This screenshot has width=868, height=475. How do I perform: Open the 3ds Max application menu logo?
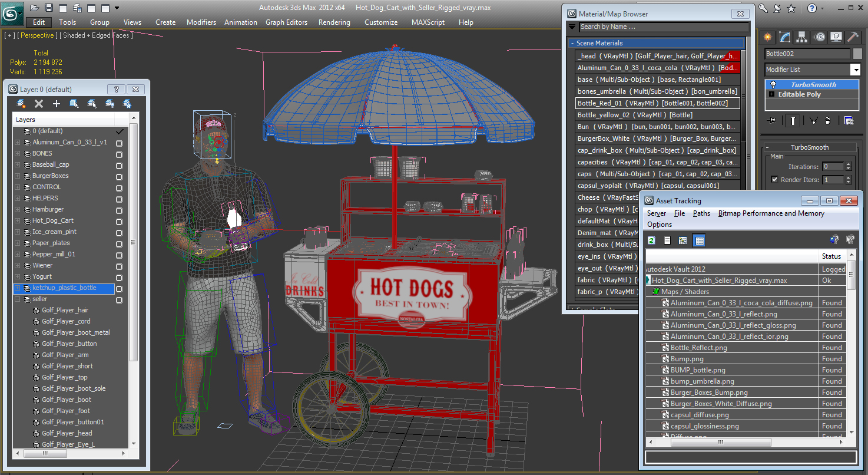[x=12, y=13]
